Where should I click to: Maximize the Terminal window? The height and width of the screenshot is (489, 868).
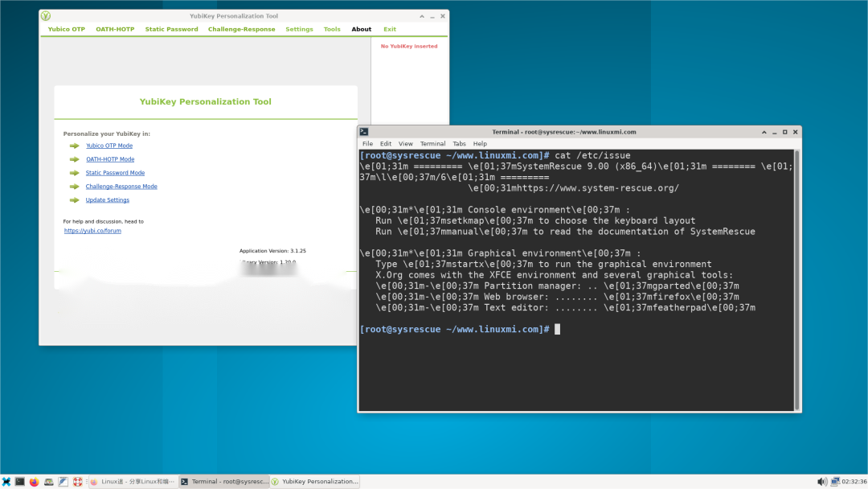click(x=785, y=132)
